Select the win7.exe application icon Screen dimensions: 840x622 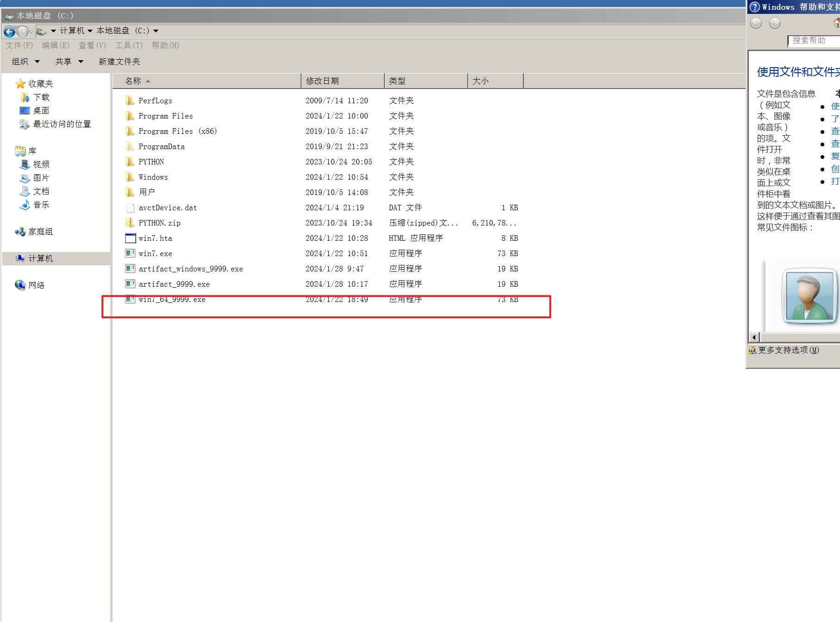pyautogui.click(x=130, y=253)
